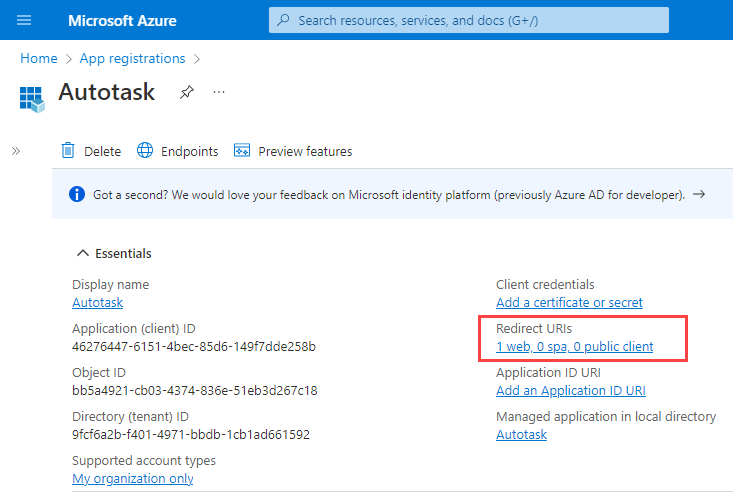The image size is (733, 497).
Task: Click the Client credentials label
Action: pyautogui.click(x=545, y=284)
